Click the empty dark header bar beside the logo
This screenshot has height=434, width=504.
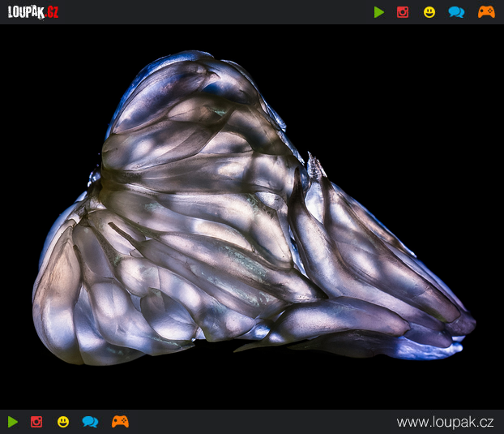point(216,12)
